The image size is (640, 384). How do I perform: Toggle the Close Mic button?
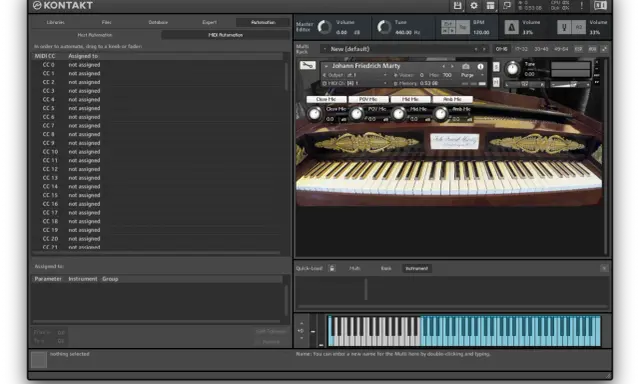pos(326,99)
